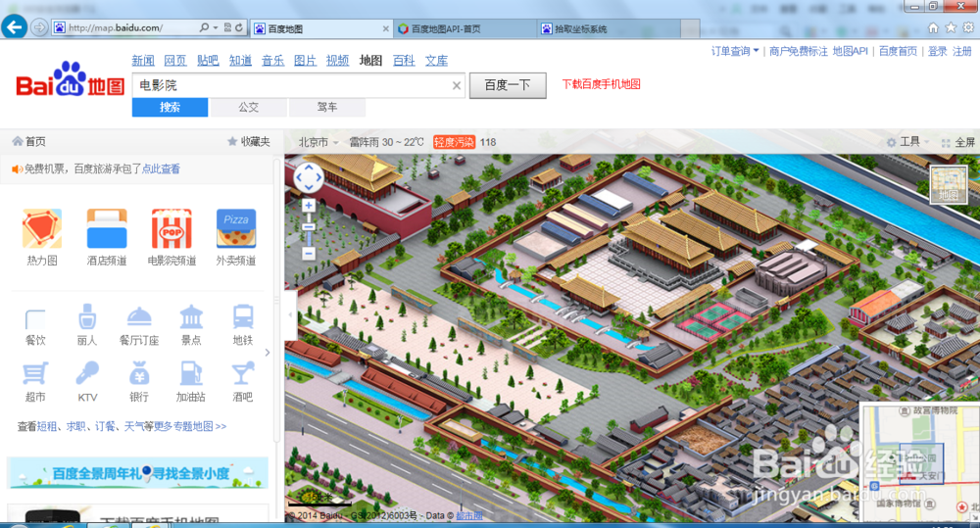The image size is (980, 528).
Task: Click the 注册 register link
Action: pos(962,51)
